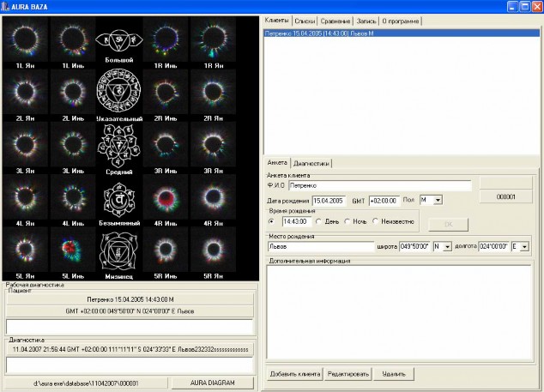Click the широта latitude field
Viewport: 544px width, 392px height.
414,246
